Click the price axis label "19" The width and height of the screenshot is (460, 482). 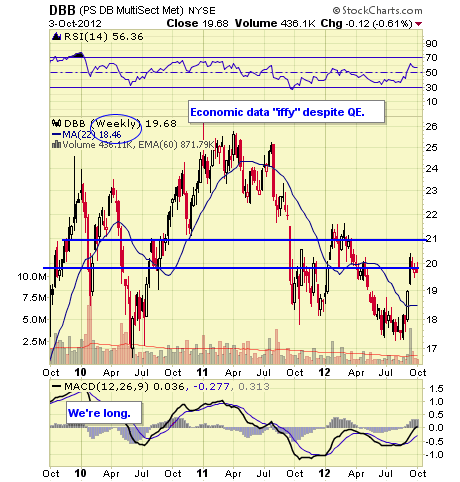click(x=431, y=290)
